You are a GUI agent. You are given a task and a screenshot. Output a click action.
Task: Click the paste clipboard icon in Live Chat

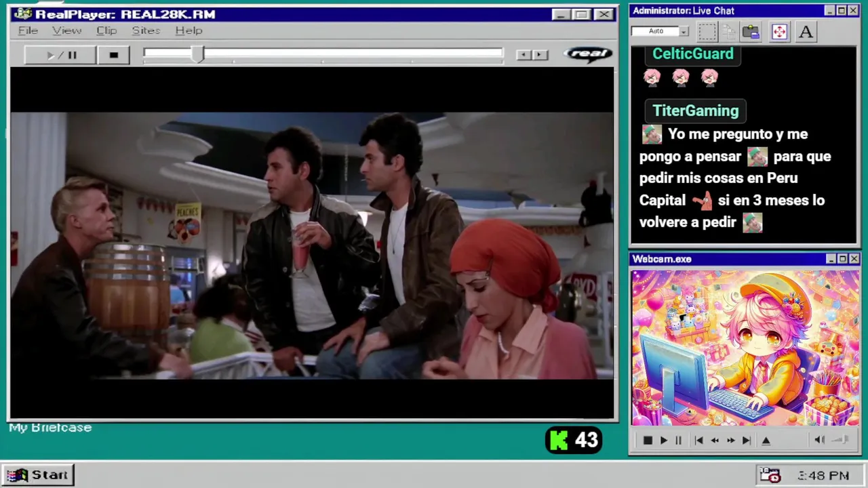(751, 32)
